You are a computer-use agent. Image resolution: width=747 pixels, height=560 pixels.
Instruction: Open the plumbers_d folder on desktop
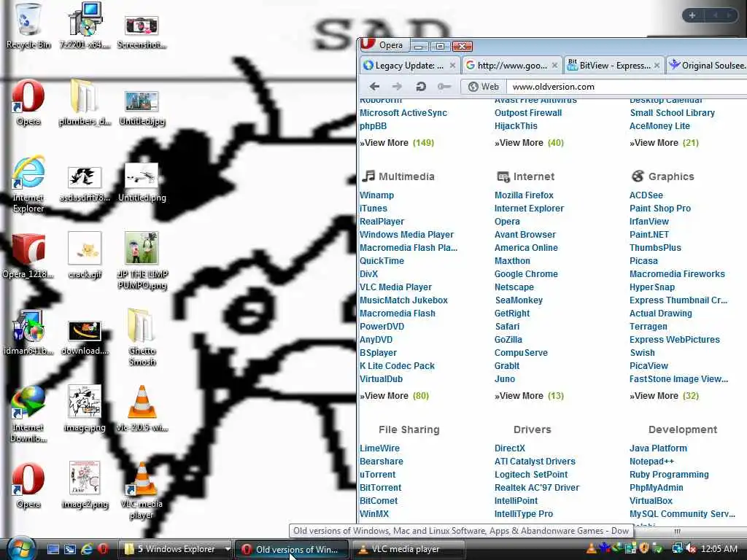coord(85,103)
